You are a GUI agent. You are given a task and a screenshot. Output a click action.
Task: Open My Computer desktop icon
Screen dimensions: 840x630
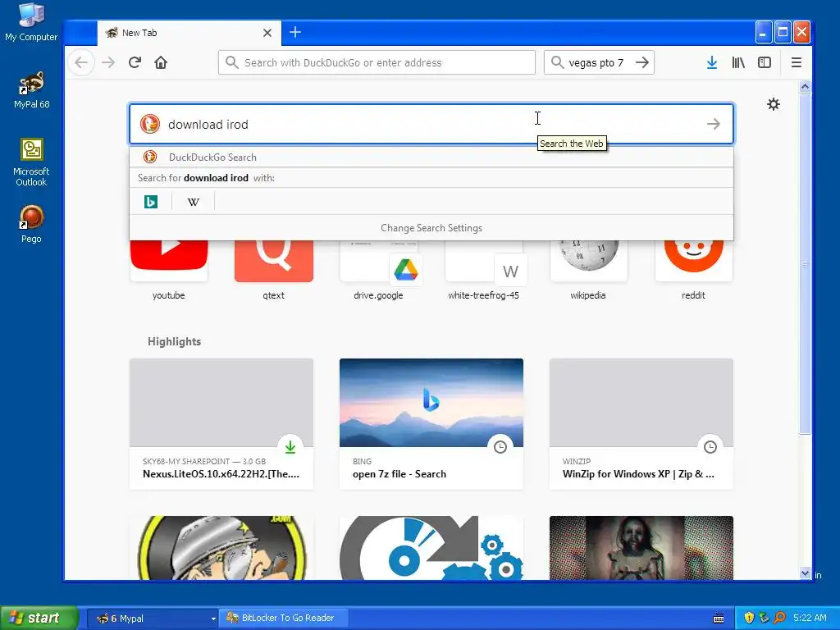pos(31,22)
